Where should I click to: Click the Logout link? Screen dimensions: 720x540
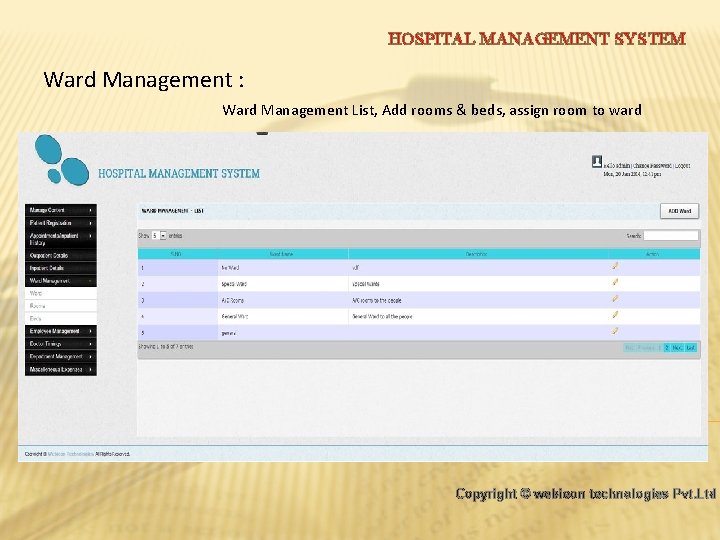pos(682,165)
